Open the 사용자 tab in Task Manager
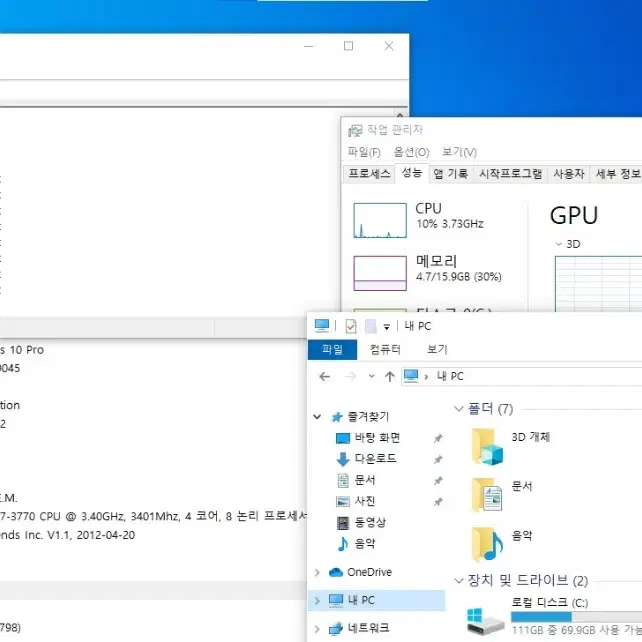Image resolution: width=642 pixels, height=642 pixels. click(568, 174)
